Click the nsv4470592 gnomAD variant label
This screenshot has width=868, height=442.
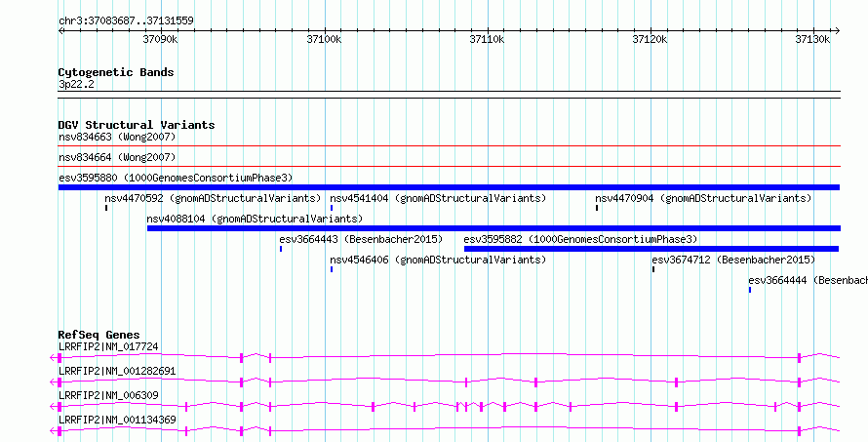213,198
